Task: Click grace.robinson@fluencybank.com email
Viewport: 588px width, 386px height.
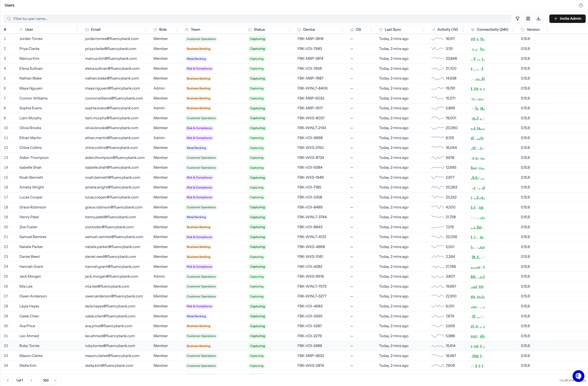Action: coord(114,207)
